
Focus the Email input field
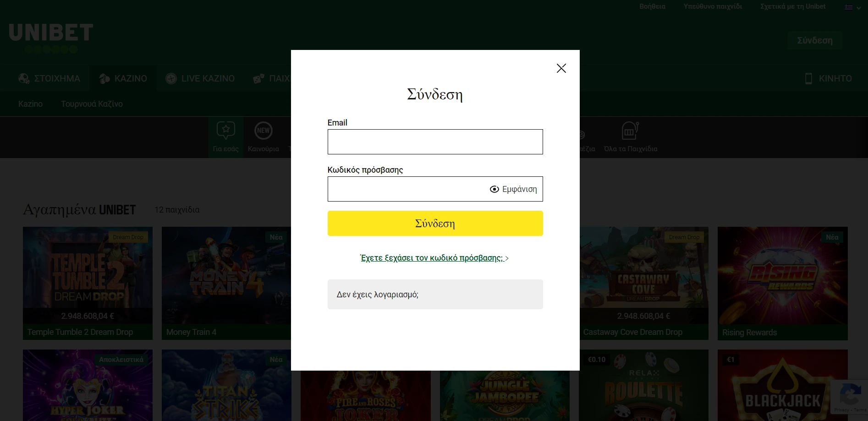coord(435,142)
